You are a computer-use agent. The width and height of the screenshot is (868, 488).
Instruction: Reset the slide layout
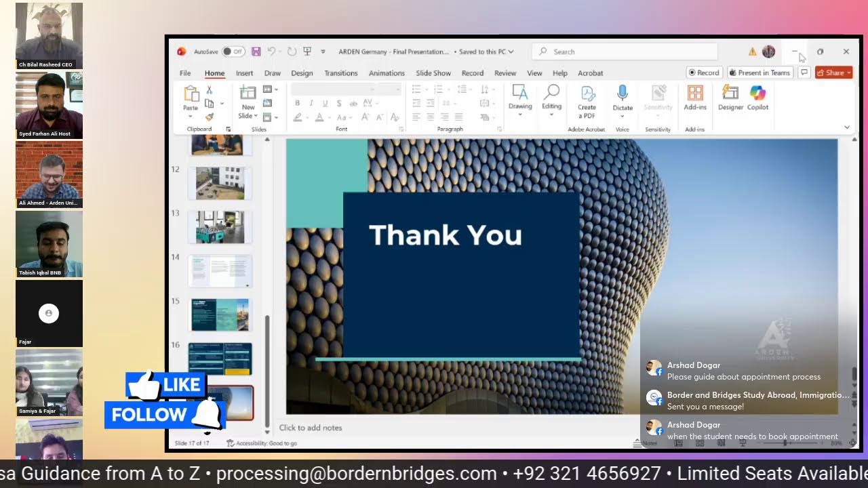(x=268, y=103)
